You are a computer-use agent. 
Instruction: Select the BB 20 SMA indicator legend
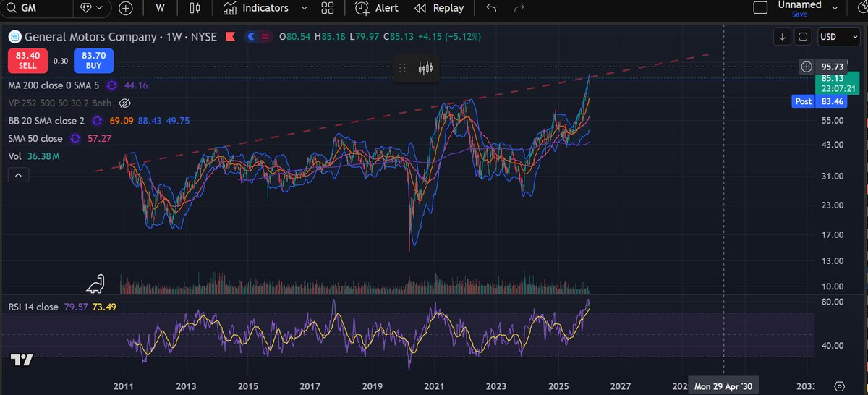[47, 121]
